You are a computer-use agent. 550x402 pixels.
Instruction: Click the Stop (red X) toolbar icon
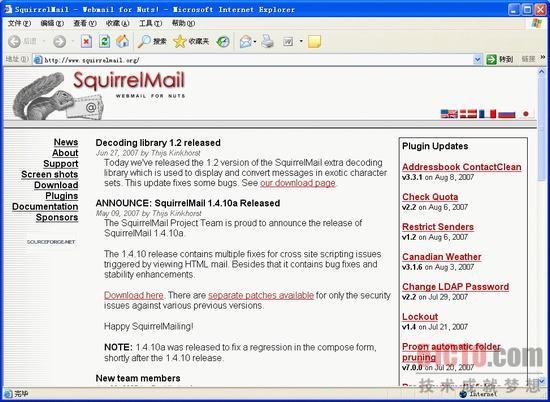pyautogui.click(x=86, y=41)
